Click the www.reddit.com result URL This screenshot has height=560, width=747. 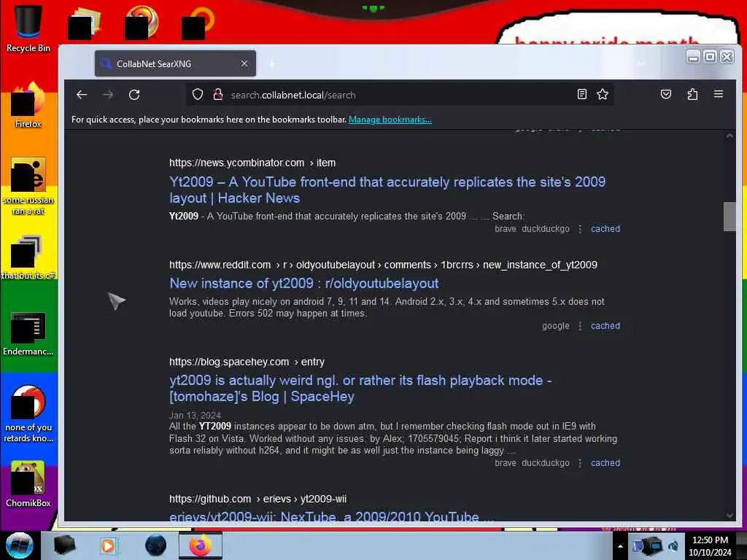click(x=383, y=265)
